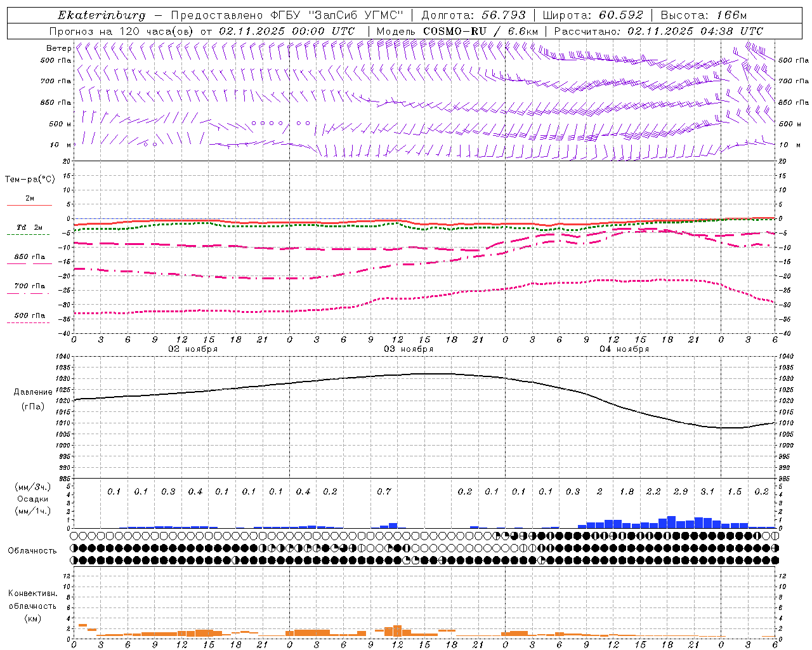Click the 'Высота: 166м' header field
Image resolution: width=812 pixels, height=650 pixels.
(704, 15)
